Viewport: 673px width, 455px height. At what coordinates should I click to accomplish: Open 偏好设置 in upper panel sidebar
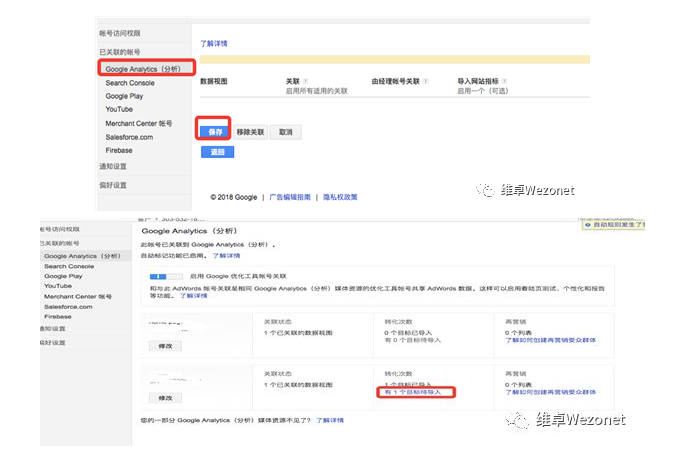(x=113, y=185)
